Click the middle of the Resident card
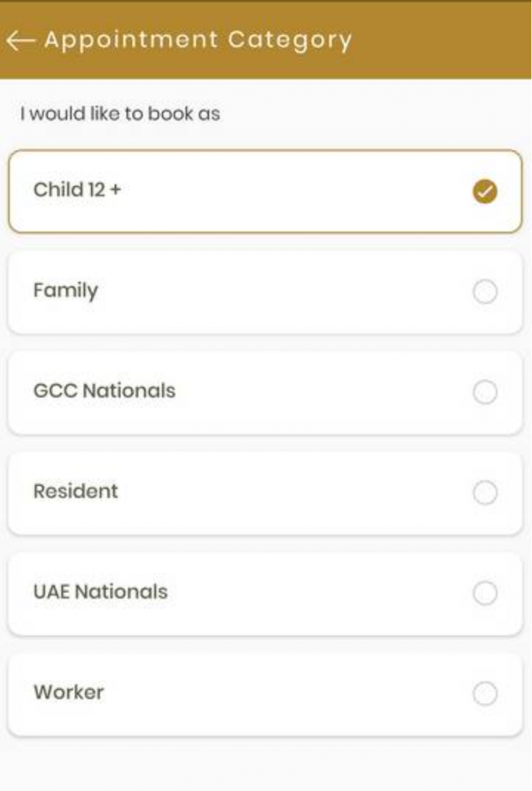 [x=266, y=493]
